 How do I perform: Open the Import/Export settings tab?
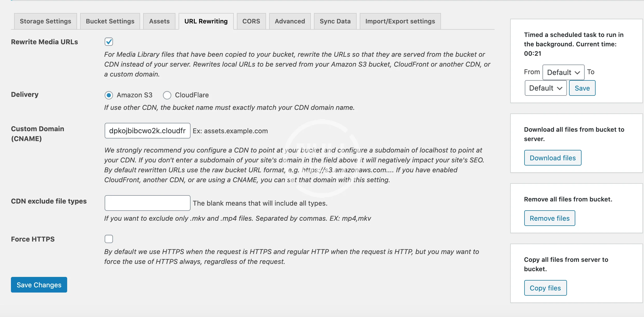pyautogui.click(x=400, y=21)
